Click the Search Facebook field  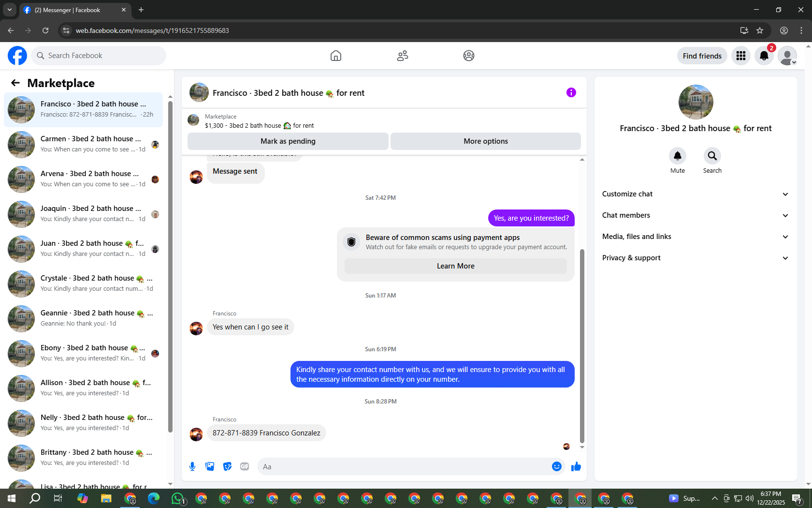[x=99, y=56]
